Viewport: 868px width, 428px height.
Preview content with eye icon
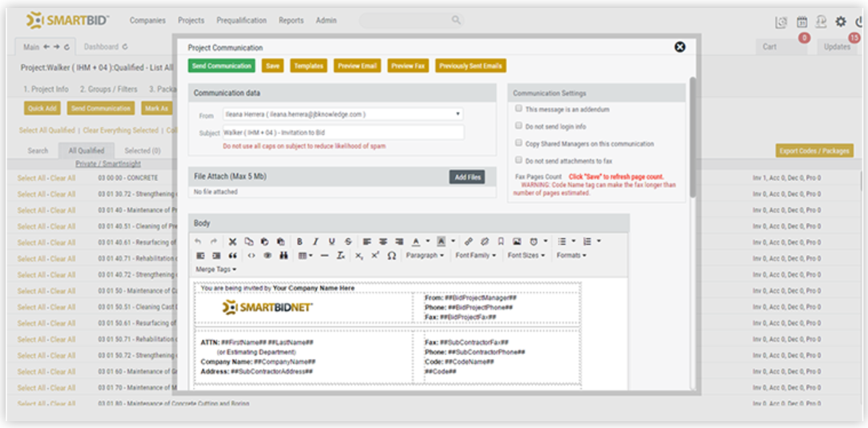click(x=267, y=255)
